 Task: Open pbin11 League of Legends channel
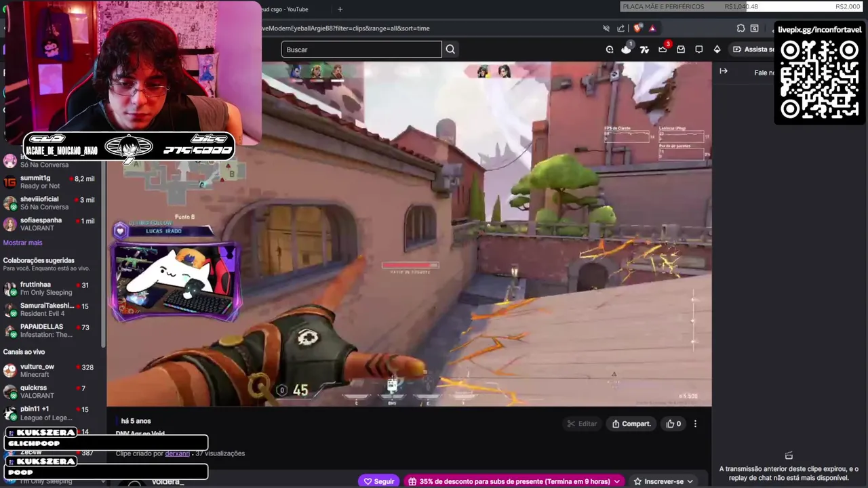(51, 413)
